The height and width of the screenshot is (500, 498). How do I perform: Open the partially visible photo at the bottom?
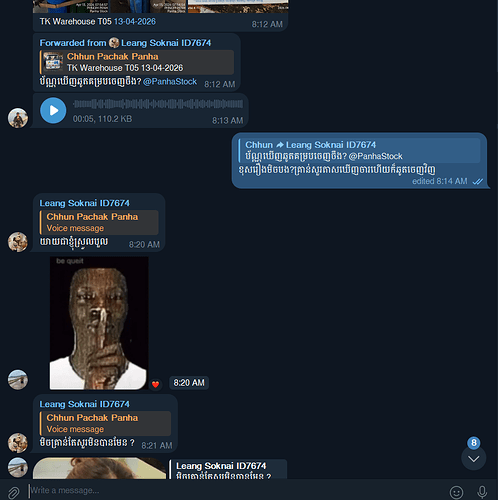99,468
